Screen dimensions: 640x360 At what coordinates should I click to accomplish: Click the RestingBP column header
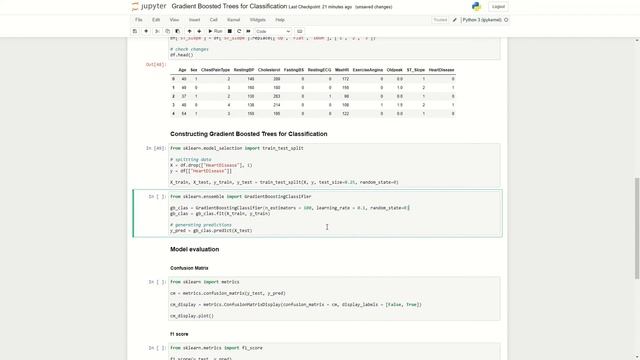coord(244,70)
